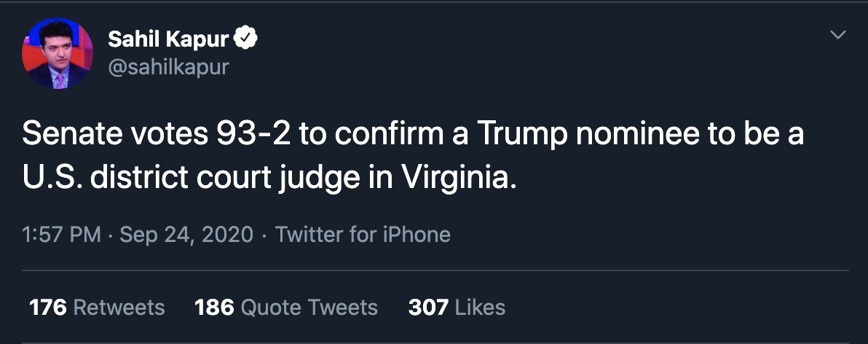Click the word Retweets label
This screenshot has width=868, height=344.
coord(119,308)
